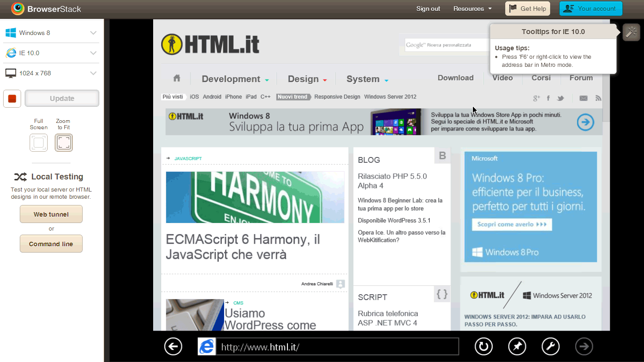The image size is (644, 362).
Task: Click the IE back arrow button
Action: point(173,346)
